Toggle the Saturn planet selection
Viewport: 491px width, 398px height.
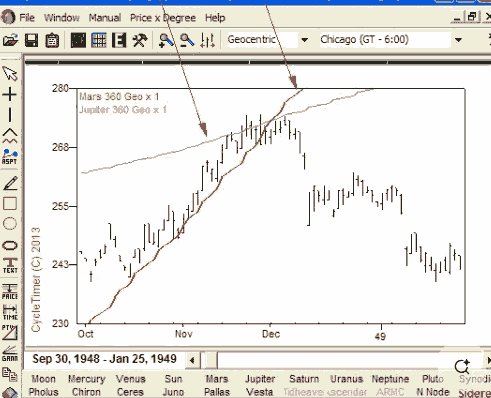304,379
